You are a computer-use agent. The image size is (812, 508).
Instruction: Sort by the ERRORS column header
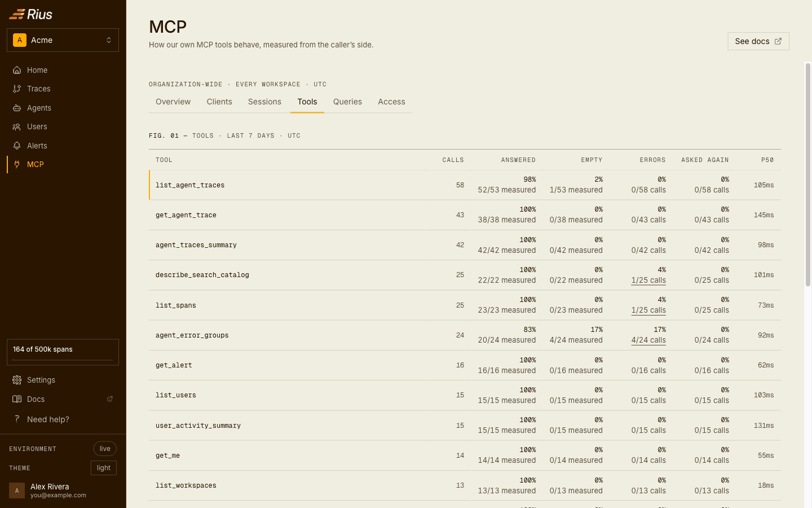pyautogui.click(x=652, y=160)
